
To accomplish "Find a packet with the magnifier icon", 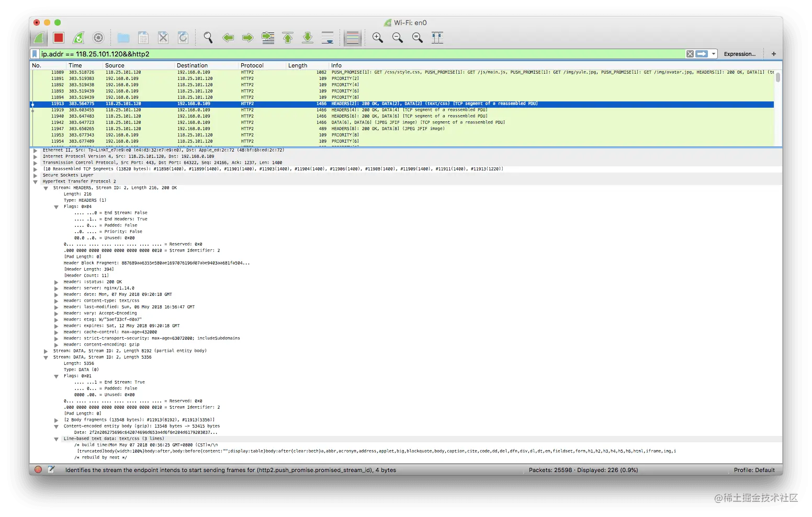I will coord(208,38).
